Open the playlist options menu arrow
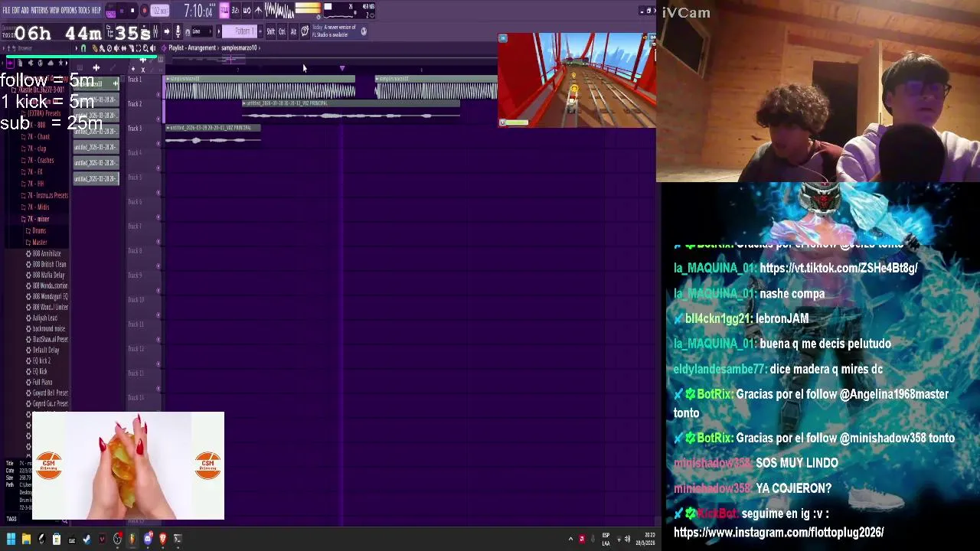Image resolution: width=980 pixels, height=551 pixels. tap(77, 47)
